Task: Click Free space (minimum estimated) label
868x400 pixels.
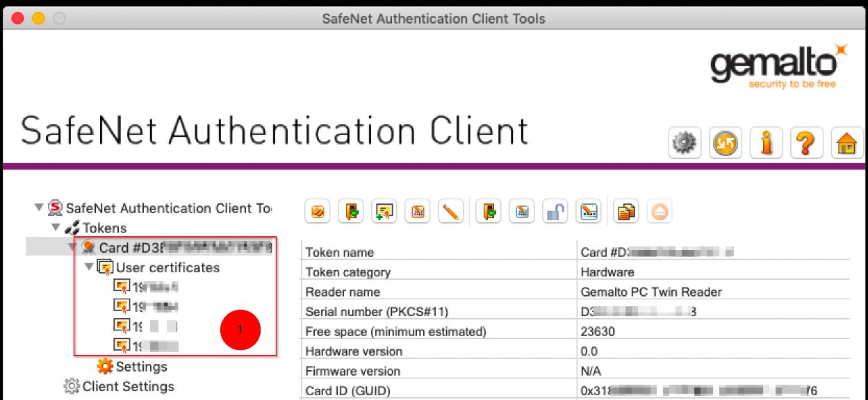Action: [x=396, y=331]
